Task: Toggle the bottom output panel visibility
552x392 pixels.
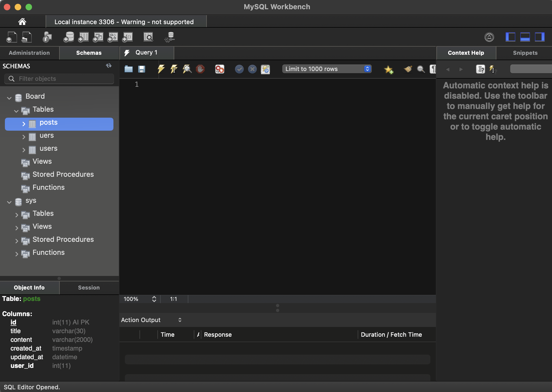Action: pos(525,37)
